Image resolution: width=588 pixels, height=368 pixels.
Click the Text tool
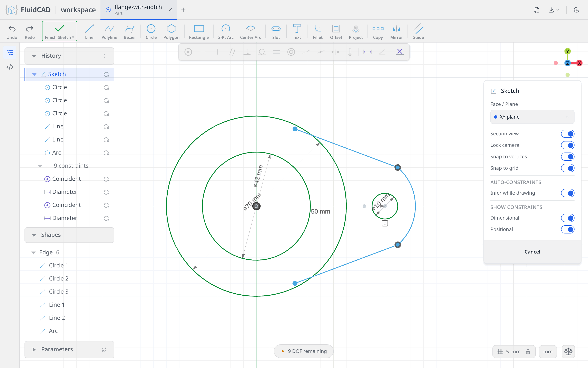[x=297, y=32]
